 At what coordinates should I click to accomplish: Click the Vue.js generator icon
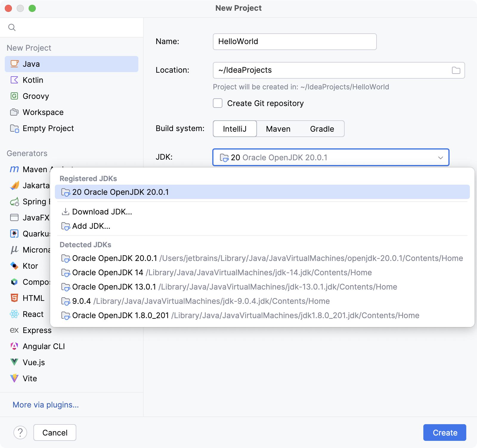click(x=14, y=362)
